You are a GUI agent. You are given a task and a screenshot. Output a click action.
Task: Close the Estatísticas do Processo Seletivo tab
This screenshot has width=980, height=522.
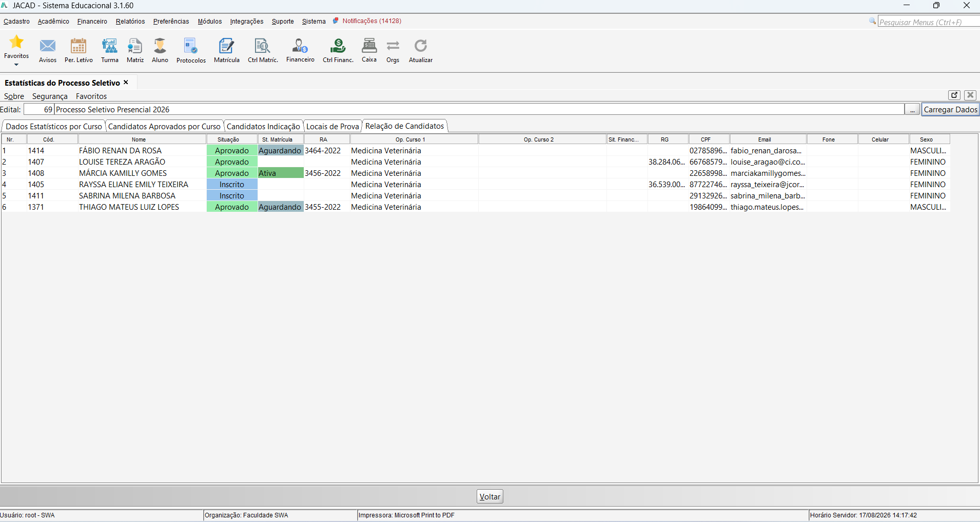[126, 83]
